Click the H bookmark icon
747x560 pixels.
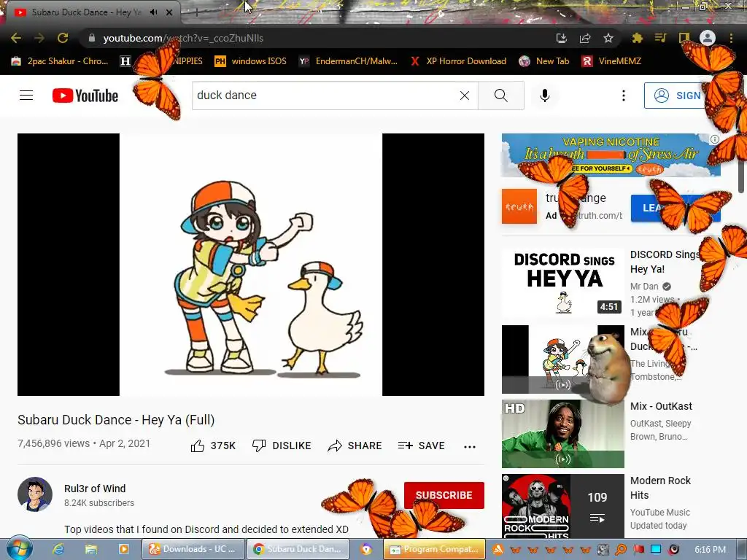click(125, 61)
